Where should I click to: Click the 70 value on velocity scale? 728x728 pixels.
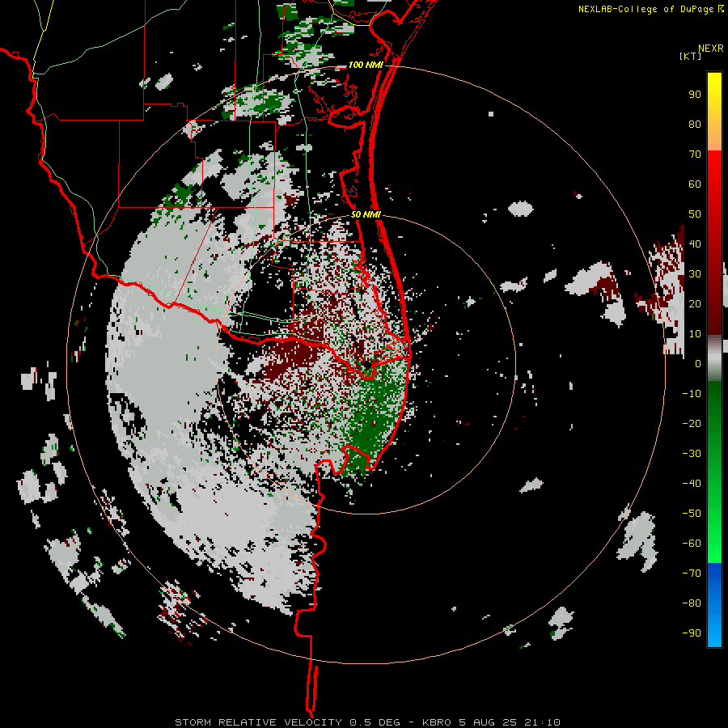tap(695, 154)
